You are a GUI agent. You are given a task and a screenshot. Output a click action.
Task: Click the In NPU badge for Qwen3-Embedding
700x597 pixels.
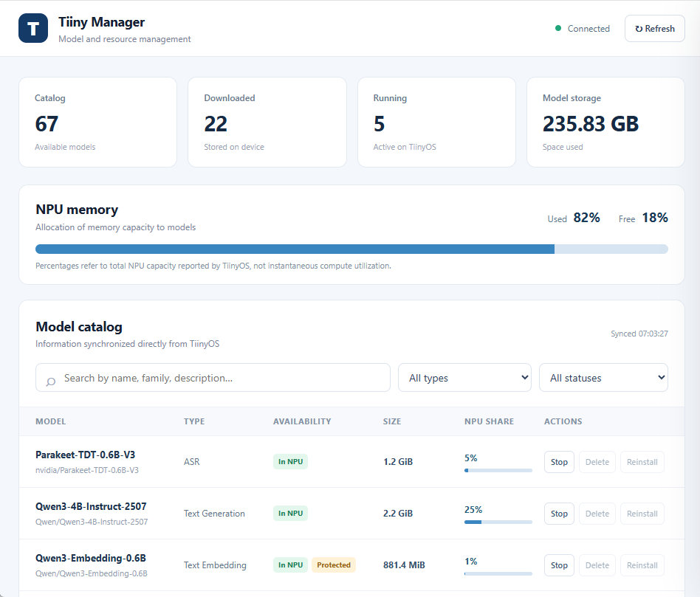click(x=290, y=565)
